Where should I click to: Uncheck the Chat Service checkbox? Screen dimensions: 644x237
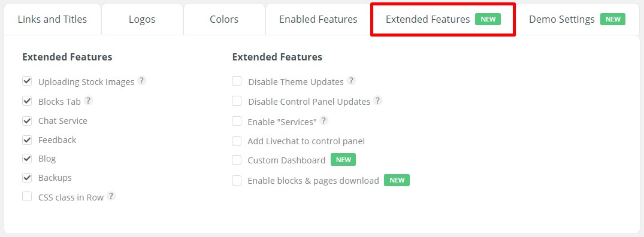(27, 120)
